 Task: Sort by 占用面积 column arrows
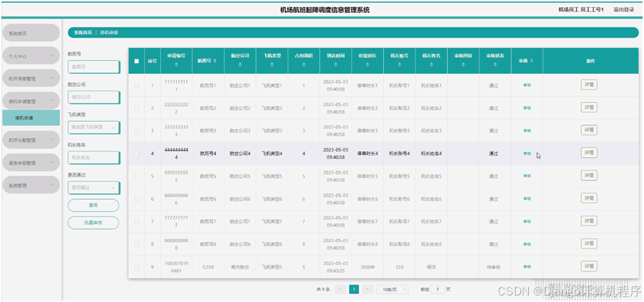pyautogui.click(x=304, y=65)
